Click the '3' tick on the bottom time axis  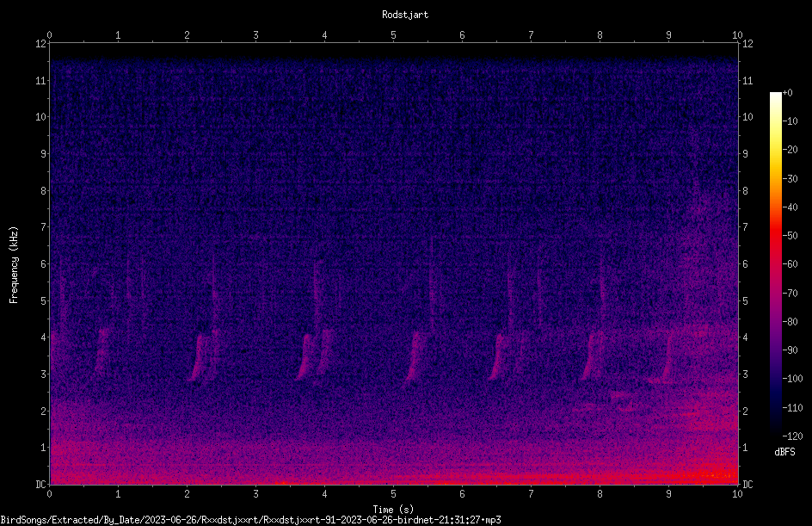click(255, 494)
